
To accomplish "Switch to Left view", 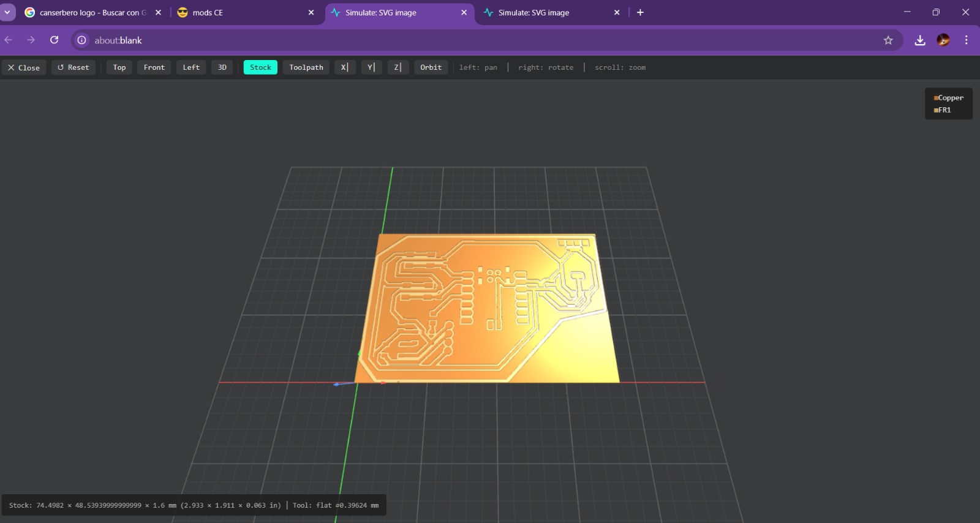I will 191,67.
